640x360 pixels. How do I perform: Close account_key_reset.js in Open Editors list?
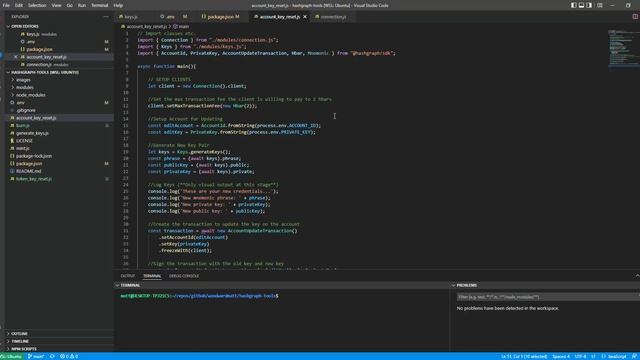(16, 57)
